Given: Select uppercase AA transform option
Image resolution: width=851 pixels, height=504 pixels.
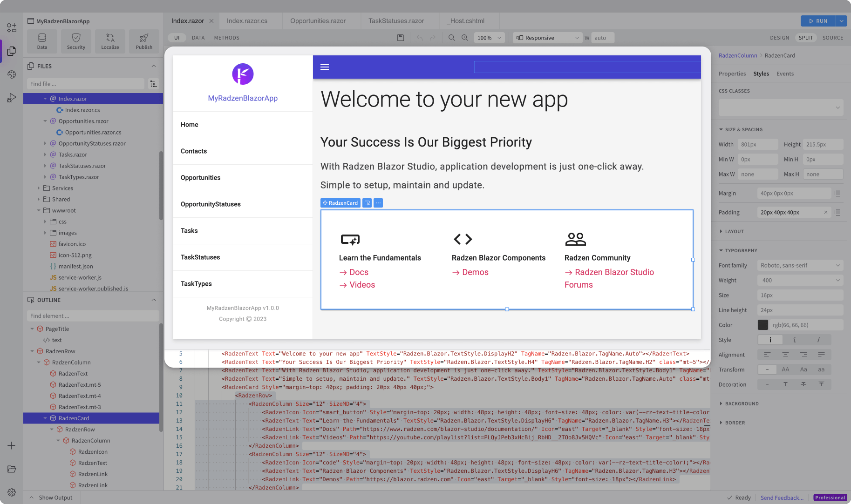Looking at the screenshot, I should click(x=785, y=370).
